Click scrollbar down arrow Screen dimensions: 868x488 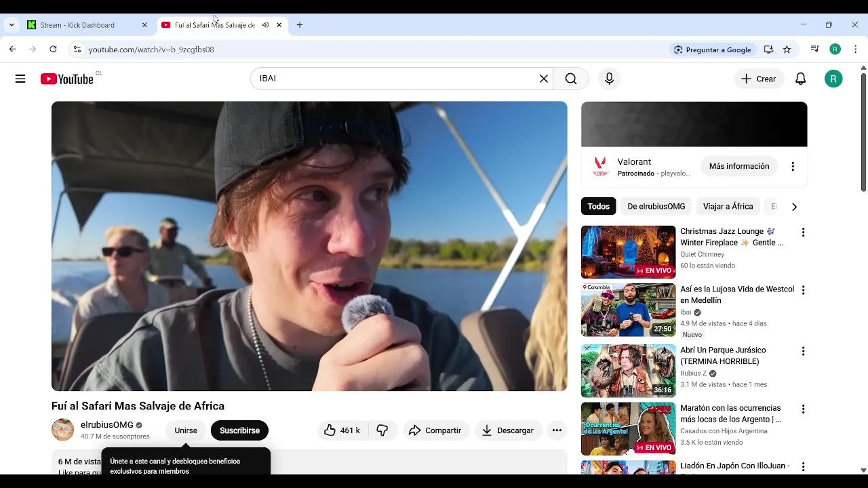(863, 470)
